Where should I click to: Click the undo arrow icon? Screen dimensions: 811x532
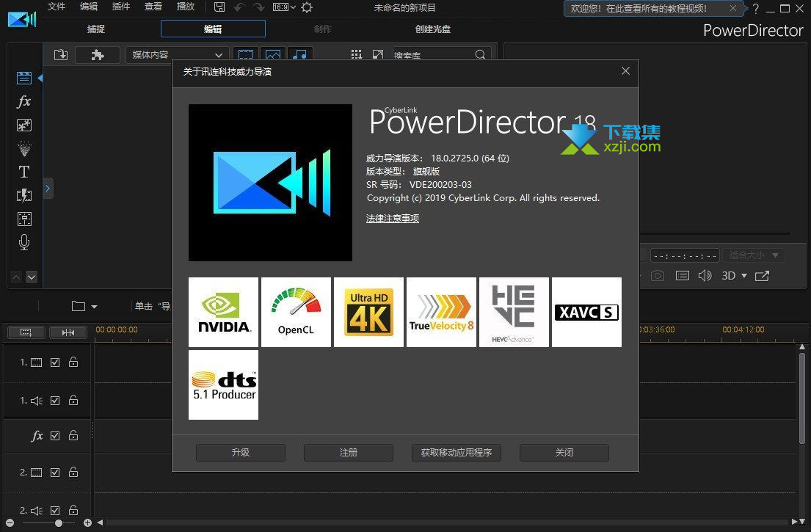[239, 7]
